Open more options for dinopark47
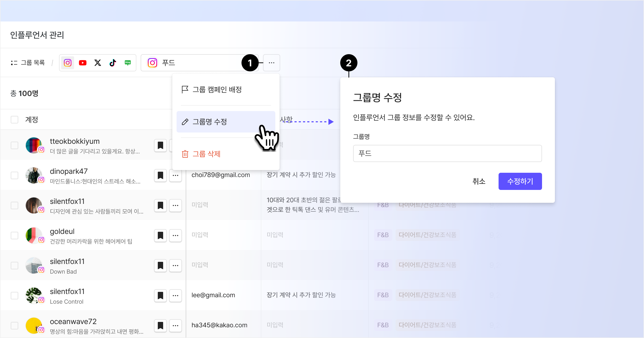This screenshot has height=338, width=644. click(175, 175)
